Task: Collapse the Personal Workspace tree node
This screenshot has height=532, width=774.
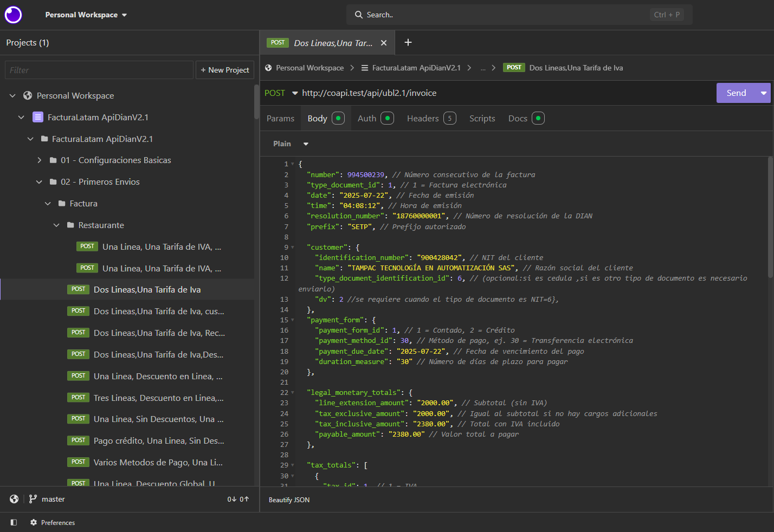Action: coord(12,95)
